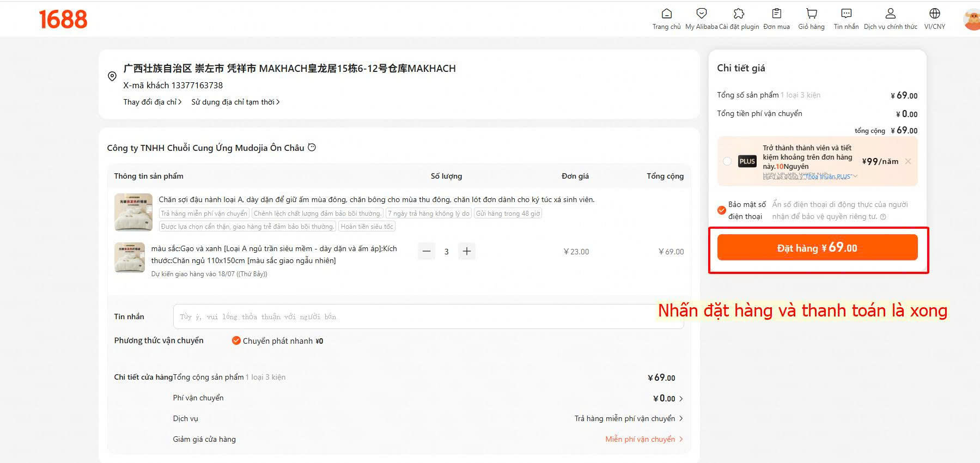Increase quantity with the plus stepper
The height and width of the screenshot is (463, 980).
point(467,252)
